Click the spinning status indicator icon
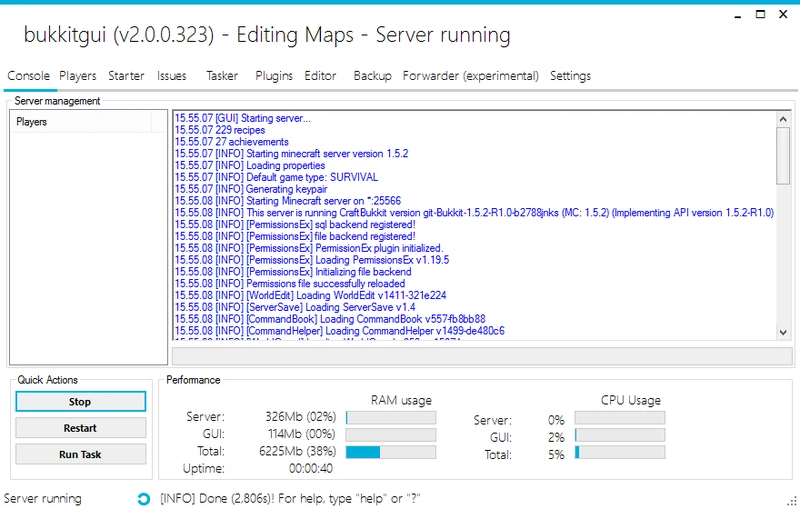 coord(144,499)
